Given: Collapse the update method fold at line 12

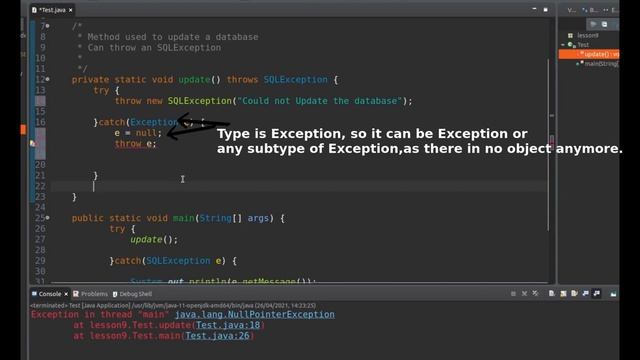Looking at the screenshot, I should point(48,79).
